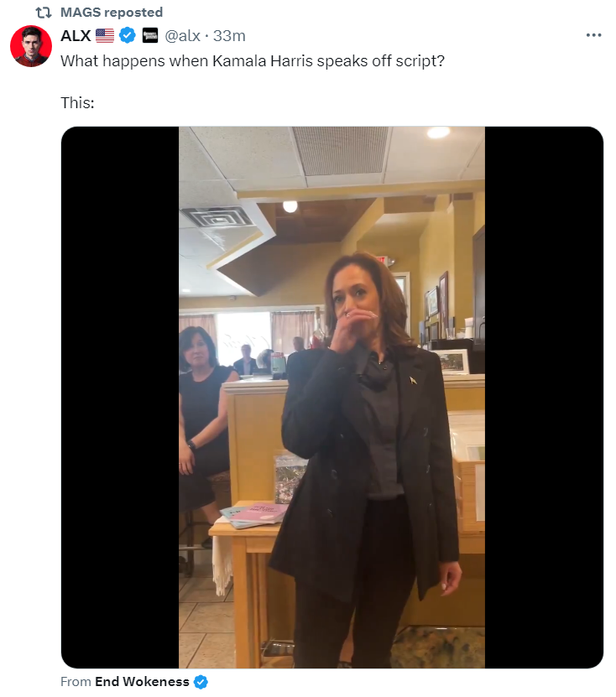Viewport: 616px width, 697px height.
Task: Click the video's left black letterbox bar
Action: [120, 398]
